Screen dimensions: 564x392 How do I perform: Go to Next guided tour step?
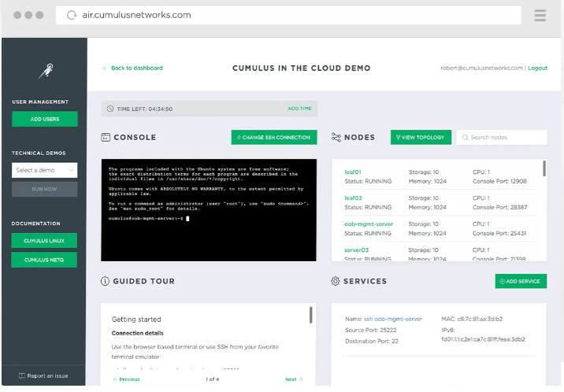(x=292, y=379)
